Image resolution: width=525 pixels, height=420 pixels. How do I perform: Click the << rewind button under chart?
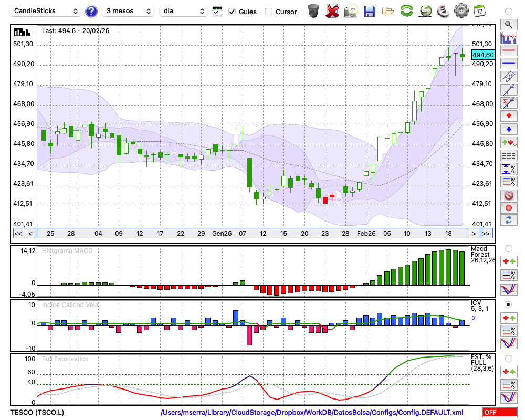pyautogui.click(x=18, y=234)
